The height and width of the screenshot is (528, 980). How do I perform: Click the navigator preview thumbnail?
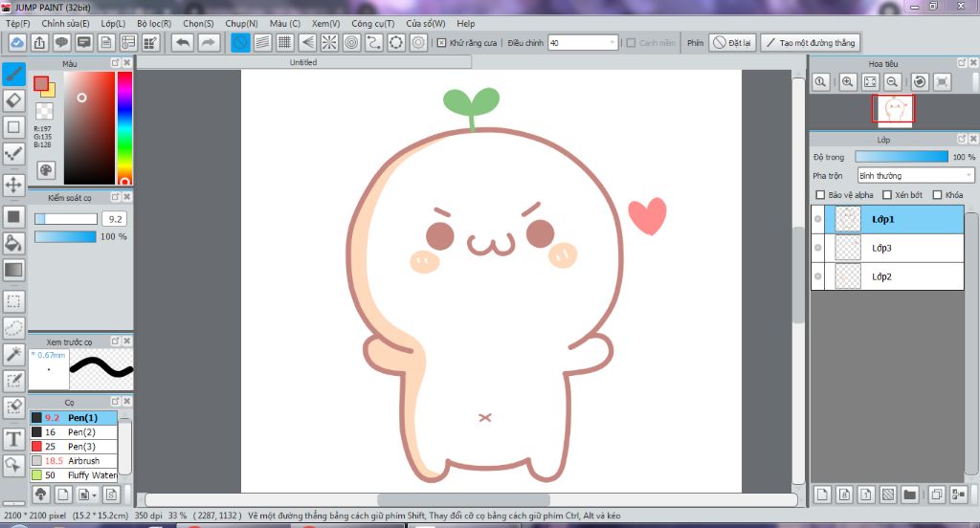point(893,109)
